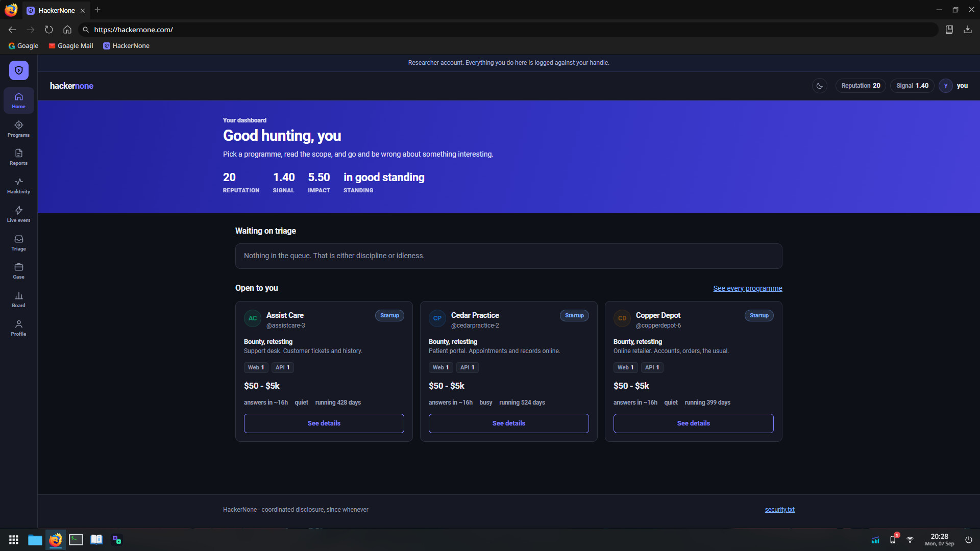Open Profile in the sidebar
Viewport: 980px width, 551px height.
pyautogui.click(x=19, y=328)
